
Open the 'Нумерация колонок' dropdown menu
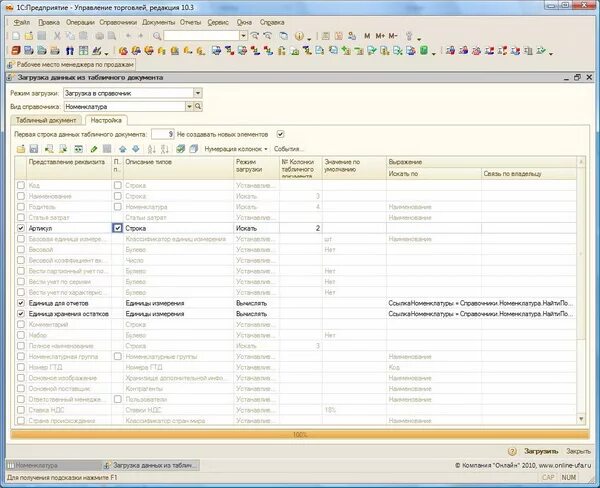236,149
